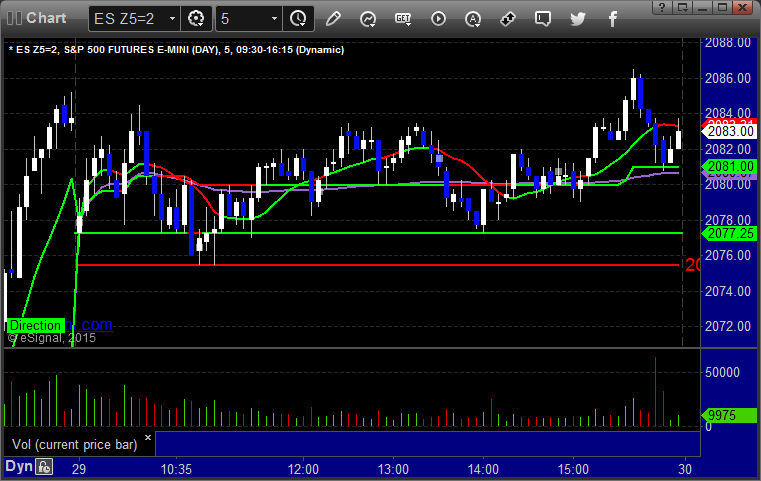Click the 2076.00 price axis label

(728, 255)
